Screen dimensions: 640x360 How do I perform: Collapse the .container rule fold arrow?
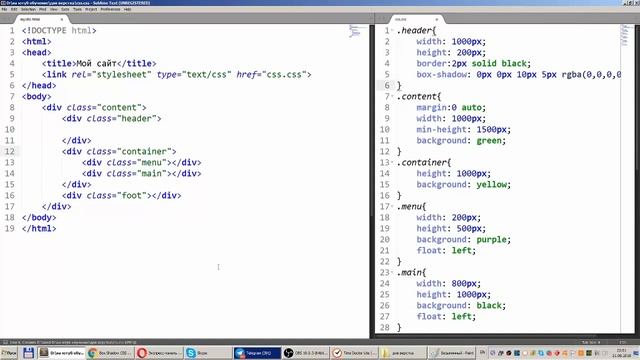pyautogui.click(x=392, y=162)
